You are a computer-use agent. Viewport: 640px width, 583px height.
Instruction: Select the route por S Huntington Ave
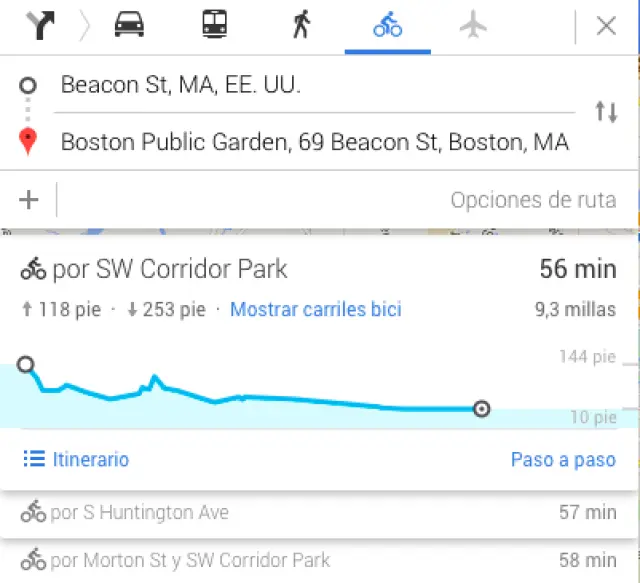pyautogui.click(x=140, y=513)
